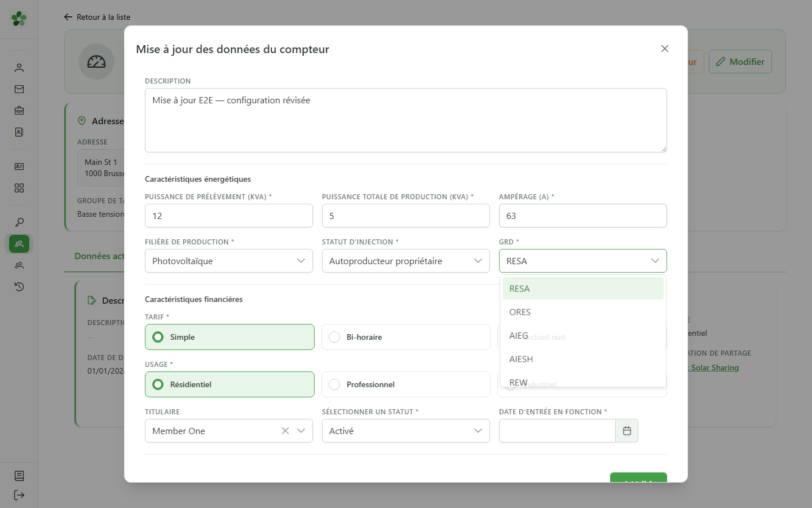Image resolution: width=812 pixels, height=508 pixels.
Task: Clear the Member One titulaire selection
Action: click(x=285, y=431)
